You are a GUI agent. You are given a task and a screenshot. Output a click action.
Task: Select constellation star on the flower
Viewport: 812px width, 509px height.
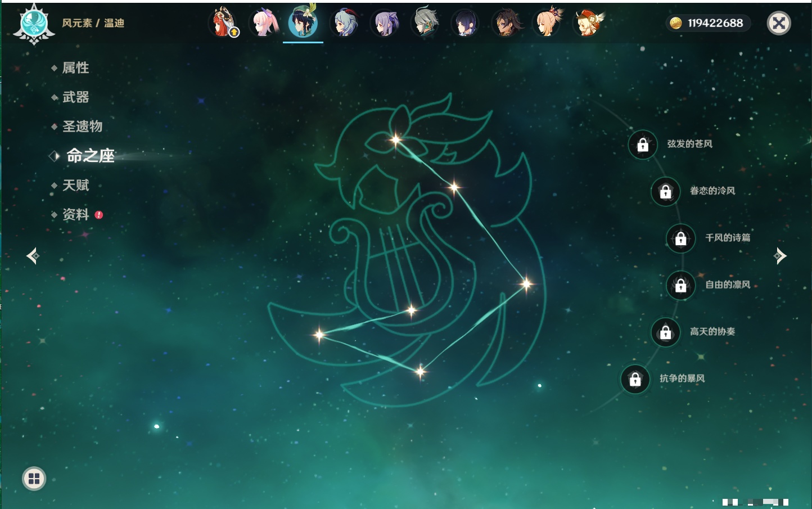point(396,140)
